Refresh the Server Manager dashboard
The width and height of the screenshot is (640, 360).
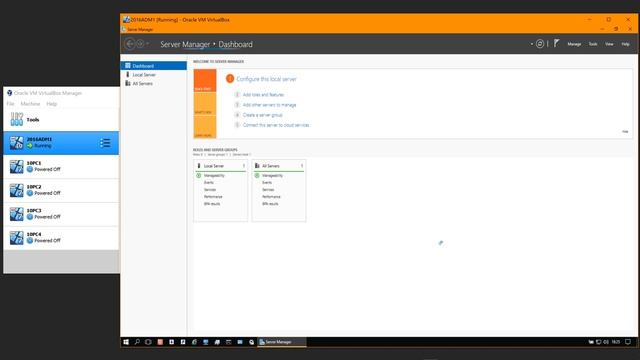(540, 44)
